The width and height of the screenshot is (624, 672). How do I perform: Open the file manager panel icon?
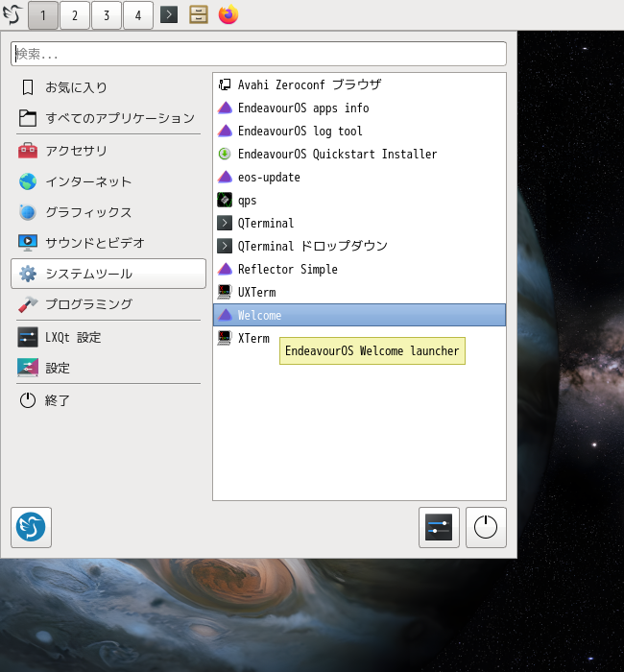pos(199,15)
